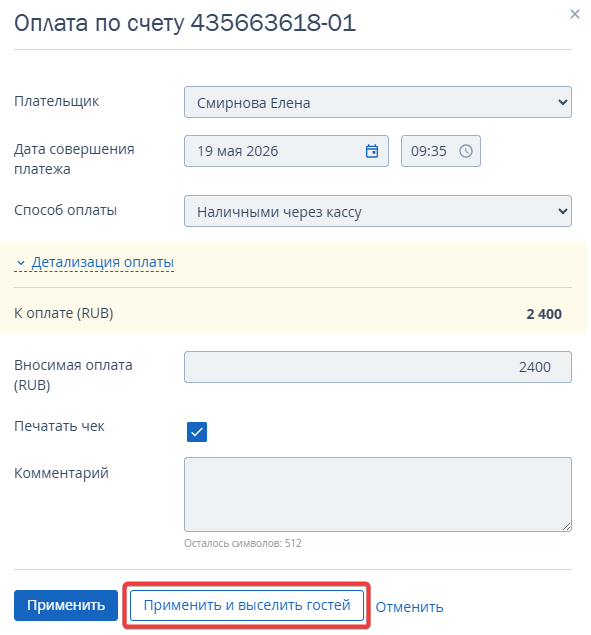Open the Плательщик dropdown
Viewport: 591px width, 635px height.
click(378, 102)
